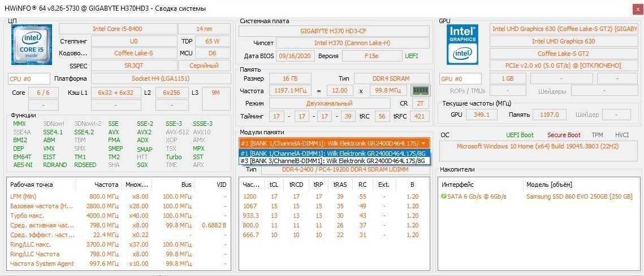This screenshot has width=644, height=276.
Task: Click the 65 W TDP value
Action: pyautogui.click(x=213, y=41)
